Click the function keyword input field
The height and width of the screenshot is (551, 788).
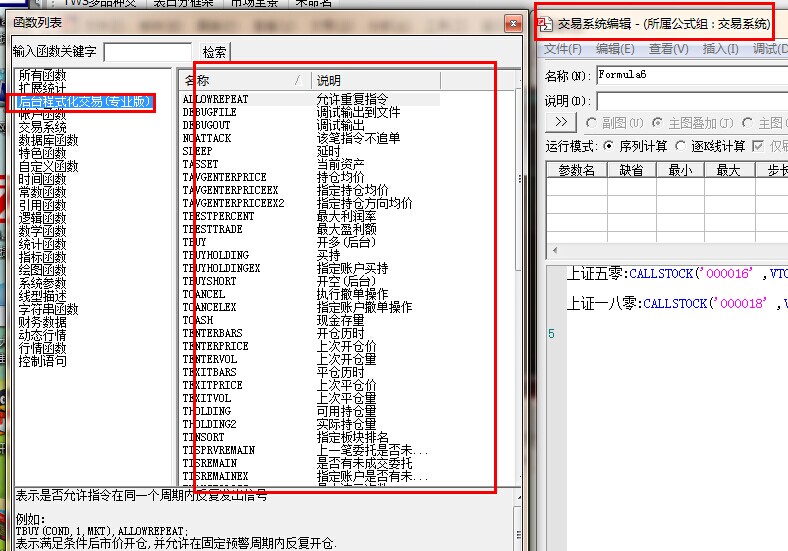coord(147,52)
